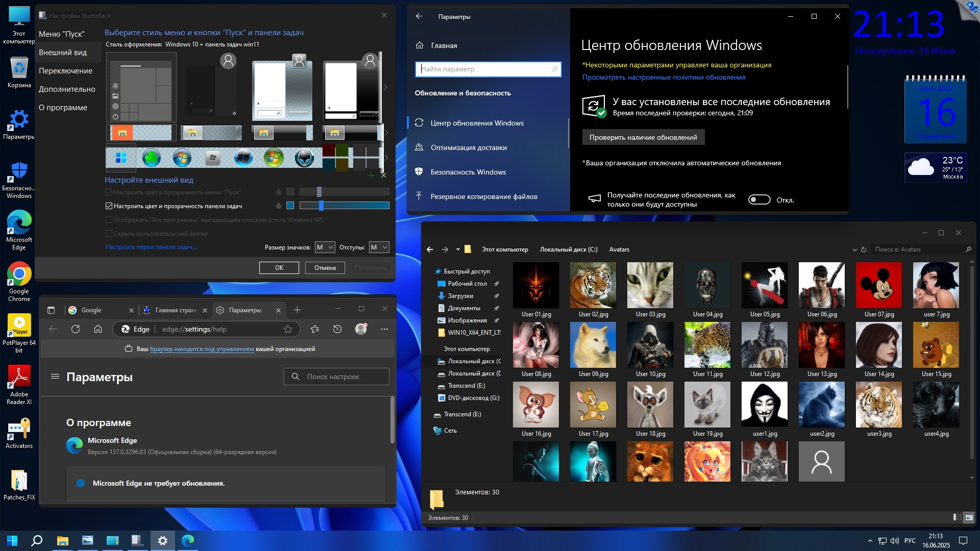Click the Edge refresh page icon

click(x=76, y=329)
